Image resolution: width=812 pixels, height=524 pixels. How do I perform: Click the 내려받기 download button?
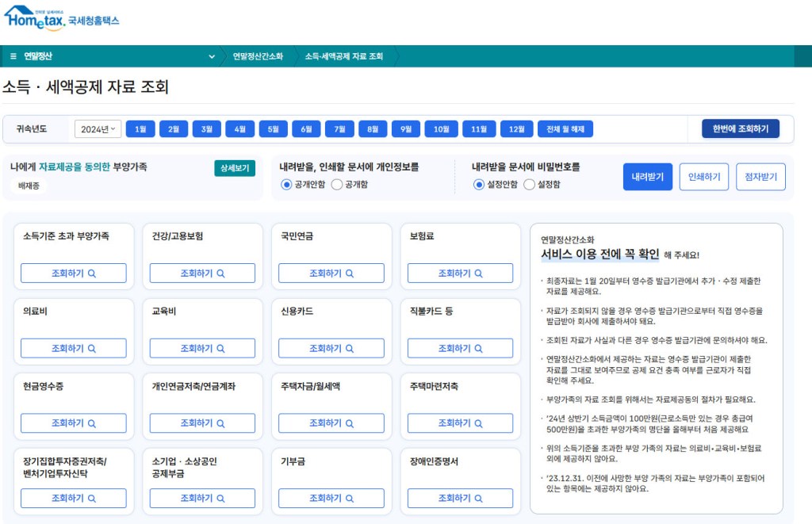click(x=647, y=177)
